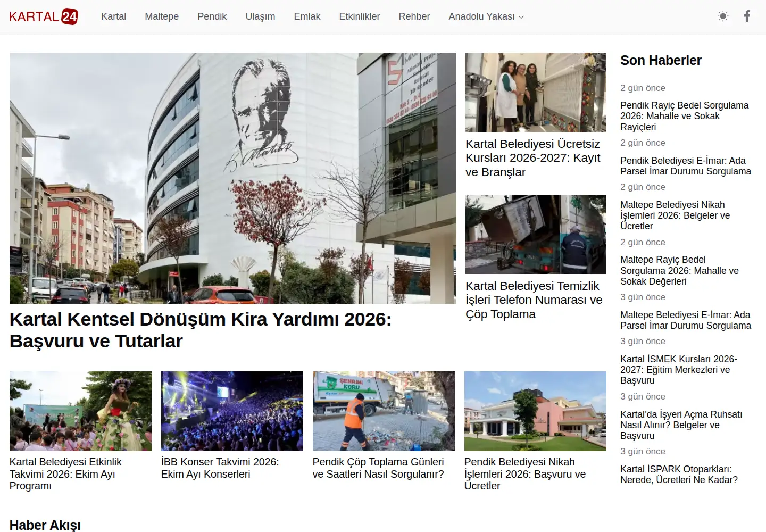Go to the Maltepe section

[x=162, y=16]
